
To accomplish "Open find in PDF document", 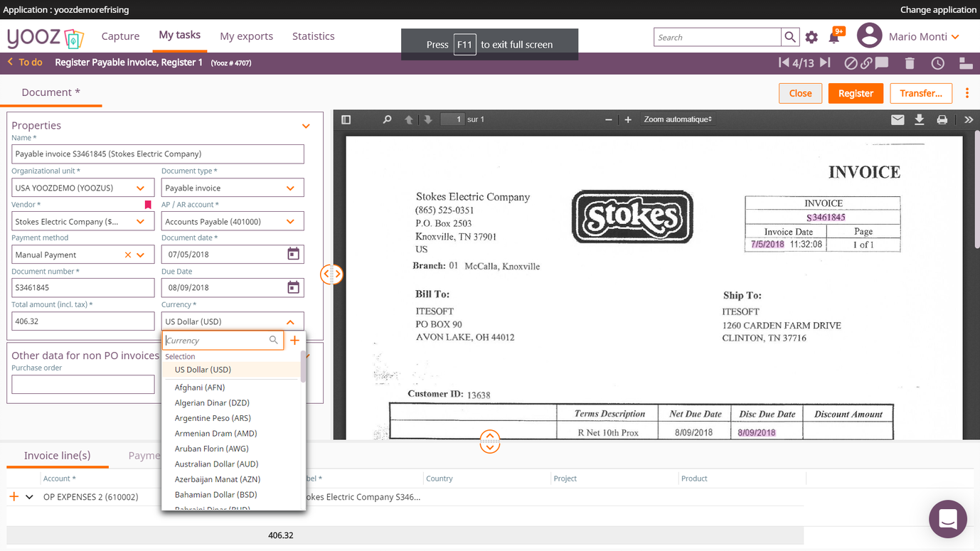I will 387,119.
